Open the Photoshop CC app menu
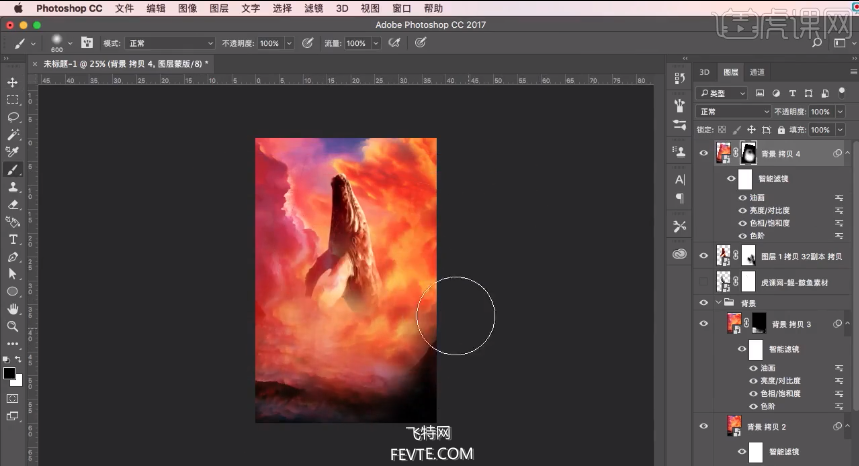This screenshot has width=859, height=466. [69, 8]
